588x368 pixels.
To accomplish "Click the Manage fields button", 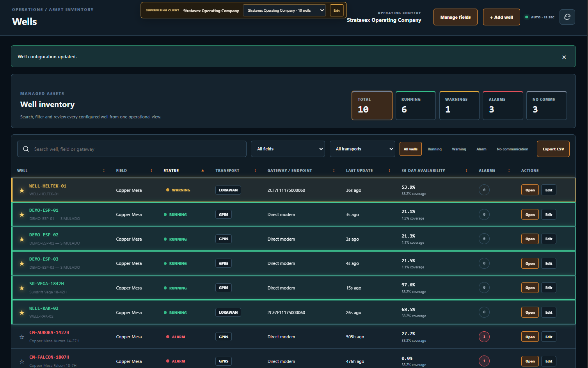I will click(x=455, y=17).
